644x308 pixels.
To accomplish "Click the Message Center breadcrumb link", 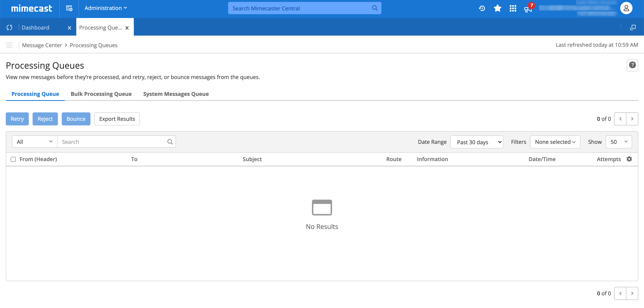I will [42, 45].
